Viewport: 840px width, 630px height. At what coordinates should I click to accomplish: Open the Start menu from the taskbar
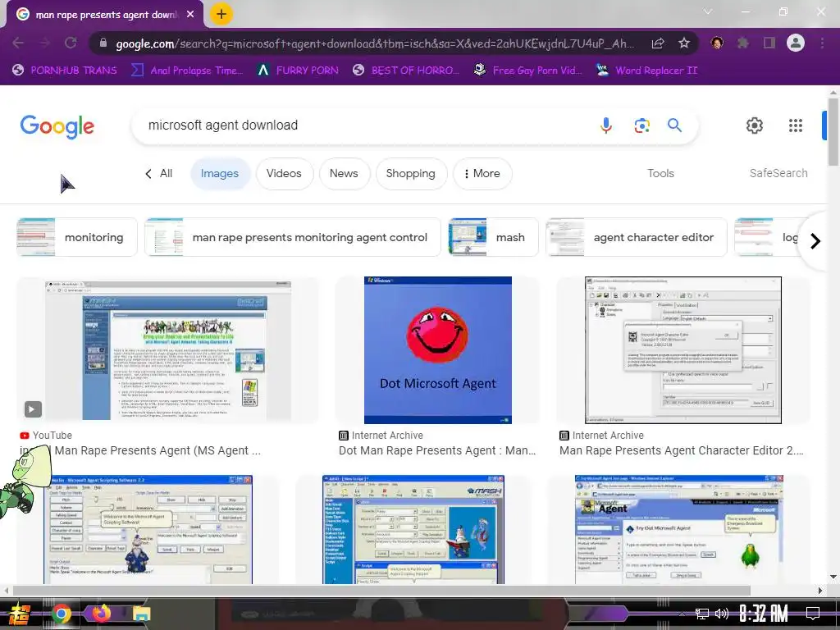21,614
